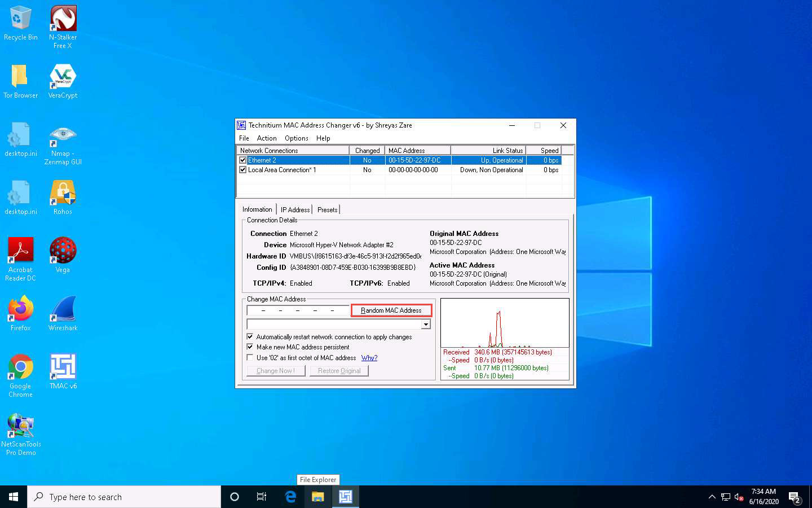Click the muted volume tray icon

[739, 497]
